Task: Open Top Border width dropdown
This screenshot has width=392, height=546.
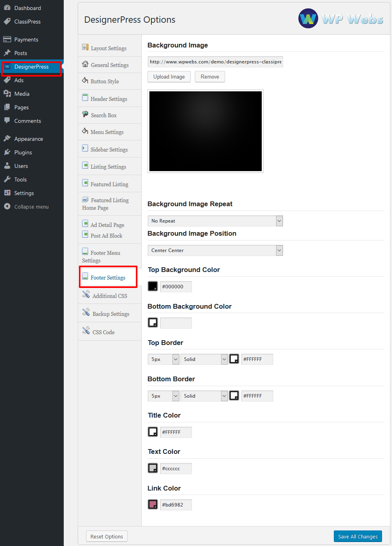Action: click(163, 359)
